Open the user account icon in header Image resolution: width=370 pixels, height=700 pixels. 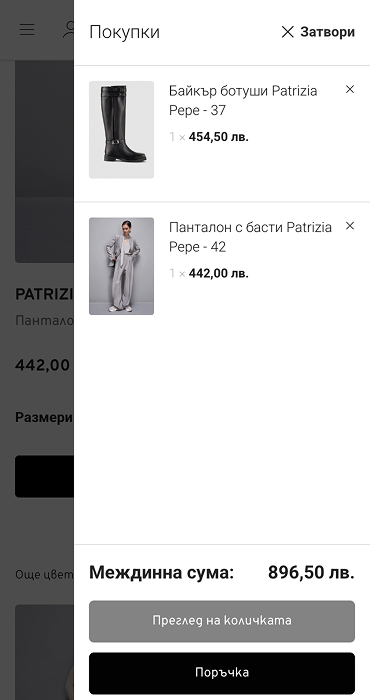pyautogui.click(x=68, y=29)
